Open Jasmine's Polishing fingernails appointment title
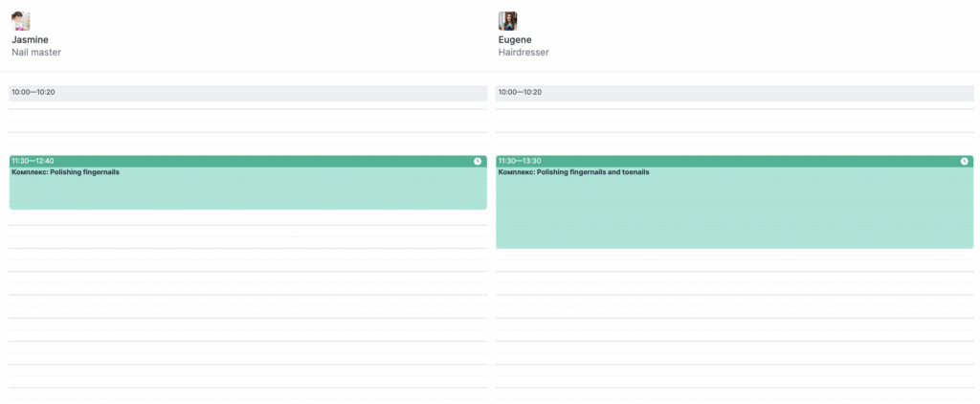This screenshot has height=404, width=980. point(65,172)
